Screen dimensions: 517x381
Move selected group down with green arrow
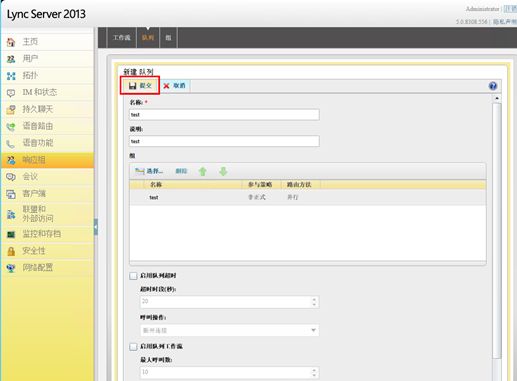[223, 171]
